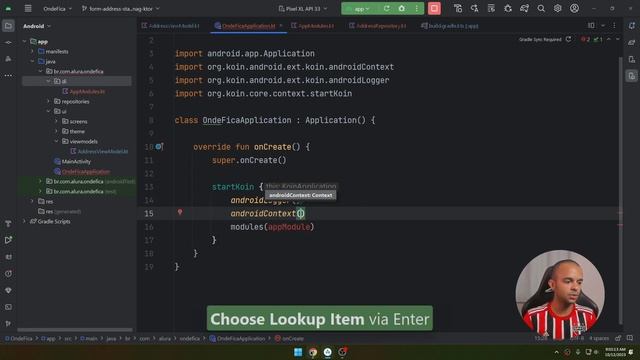The image size is (640, 360).
Task: Expand the Gradle Scripts node
Action: [x=24, y=221]
